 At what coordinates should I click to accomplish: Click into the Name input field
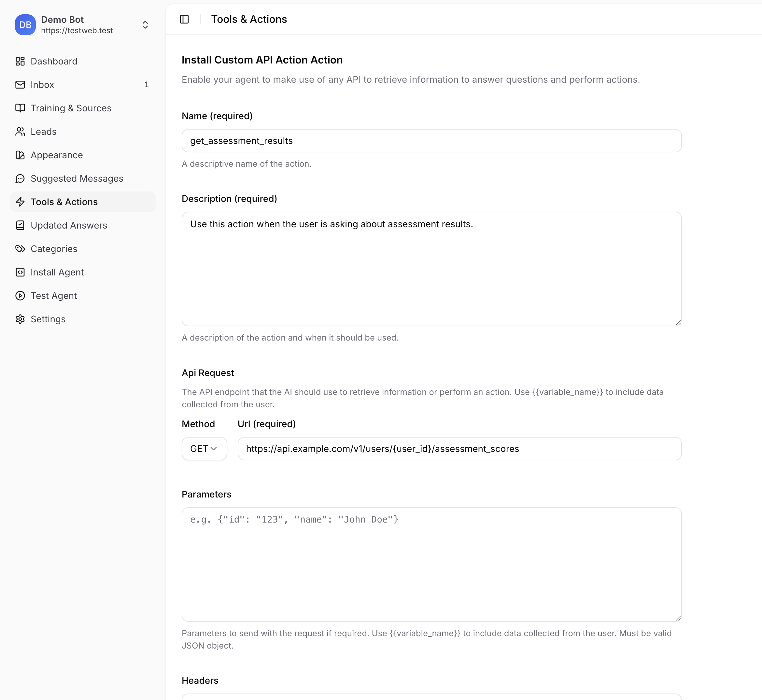[431, 141]
